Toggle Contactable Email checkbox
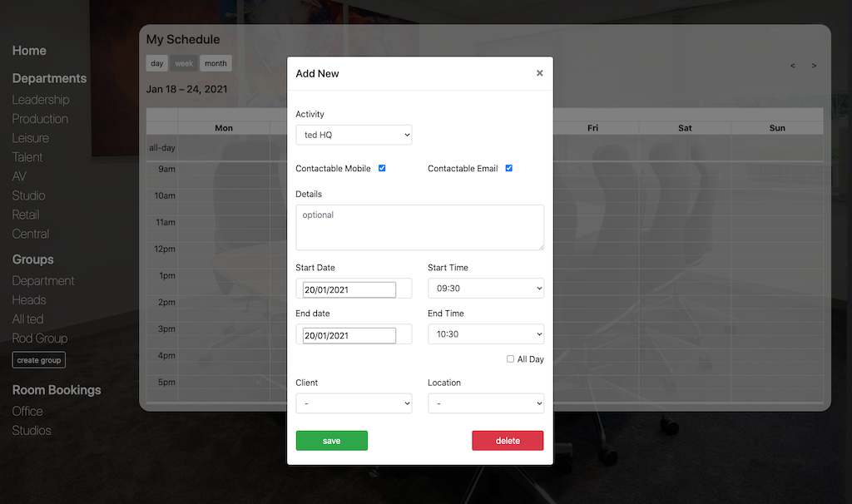This screenshot has height=504, width=852. coord(508,168)
